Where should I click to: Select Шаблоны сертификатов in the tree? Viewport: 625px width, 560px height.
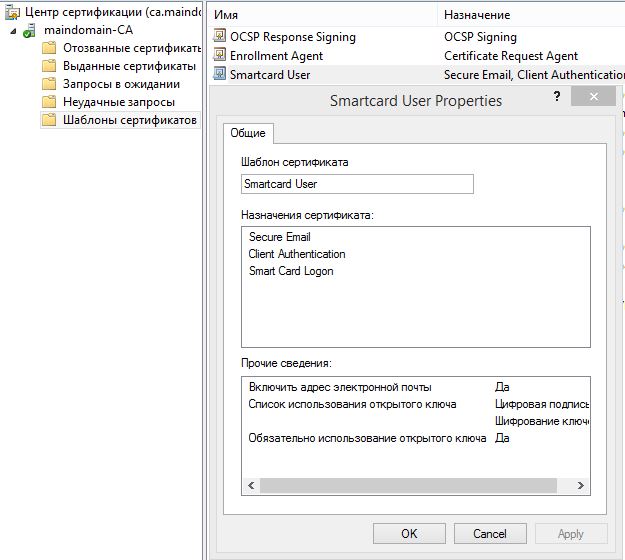[x=129, y=120]
